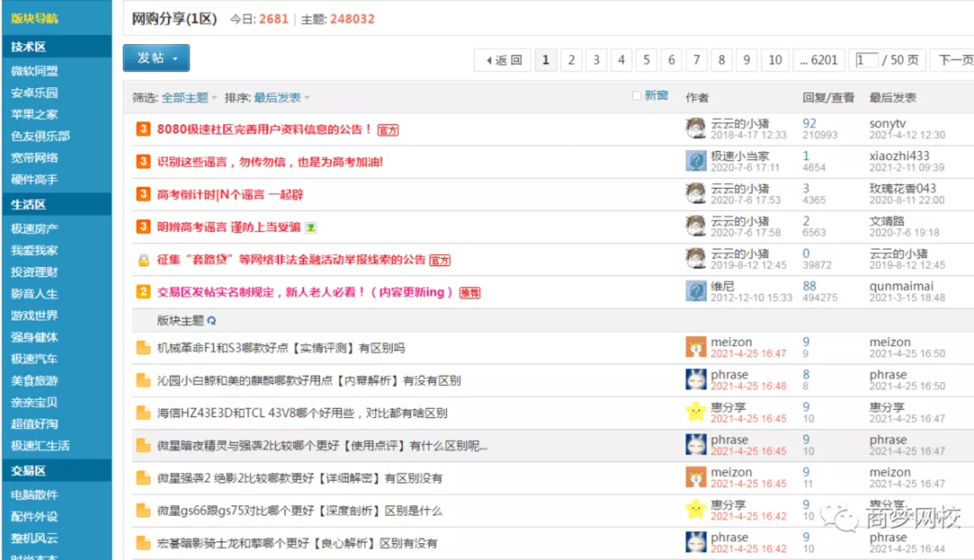Click folder icon of 微星gs66跟gs75 thread
This screenshot has height=560, width=974.
[x=144, y=510]
